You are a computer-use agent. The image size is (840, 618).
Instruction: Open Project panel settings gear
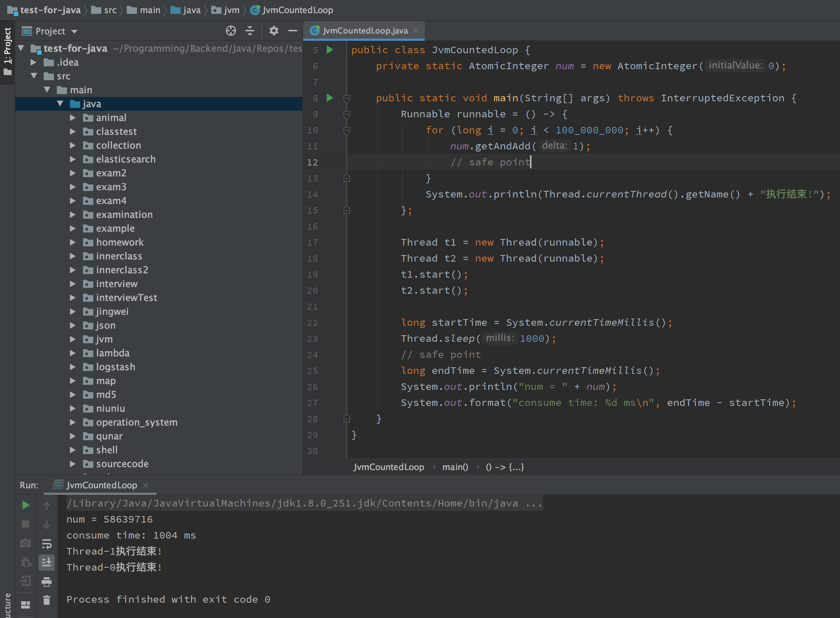pyautogui.click(x=274, y=31)
